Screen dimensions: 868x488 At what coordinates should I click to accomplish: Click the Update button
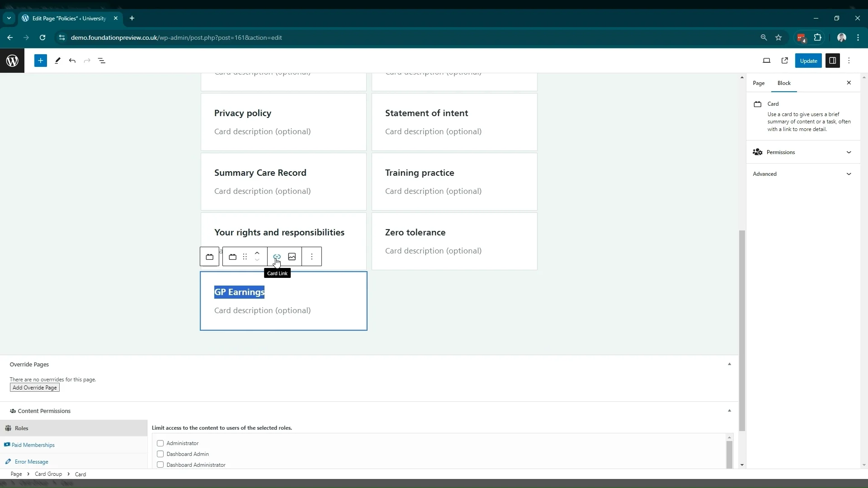click(x=808, y=61)
